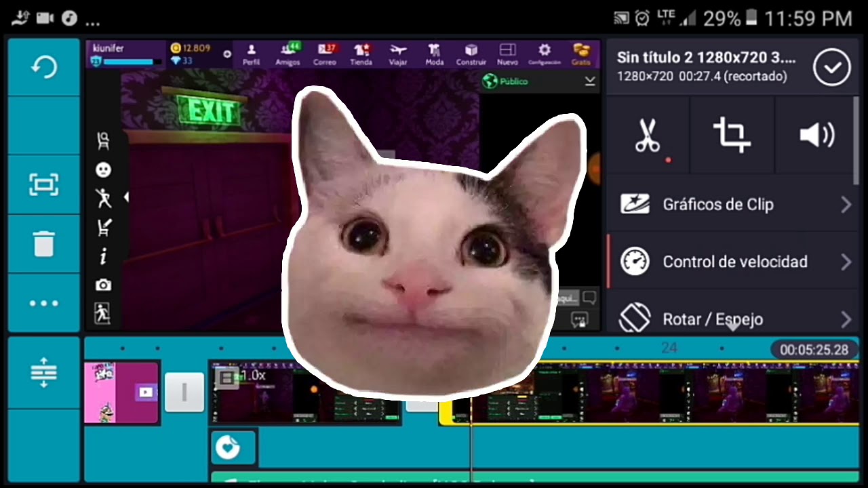This screenshot has width=868, height=488.
Task: Expand the Gráficos de Clip chevron arrow
Action: coord(846,205)
